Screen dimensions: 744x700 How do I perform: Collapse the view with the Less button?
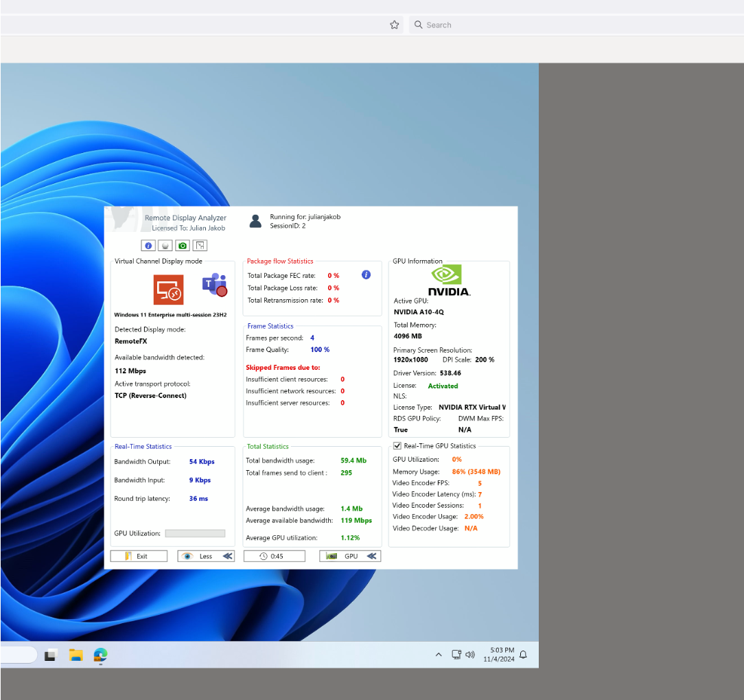pos(206,556)
